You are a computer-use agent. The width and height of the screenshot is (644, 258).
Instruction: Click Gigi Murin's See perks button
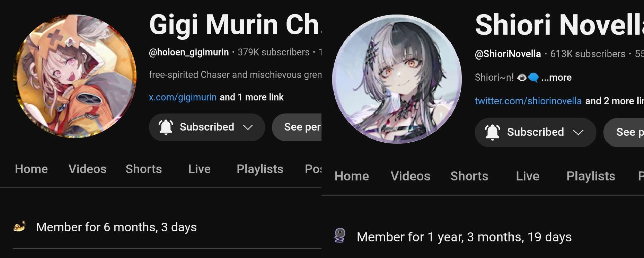297,127
